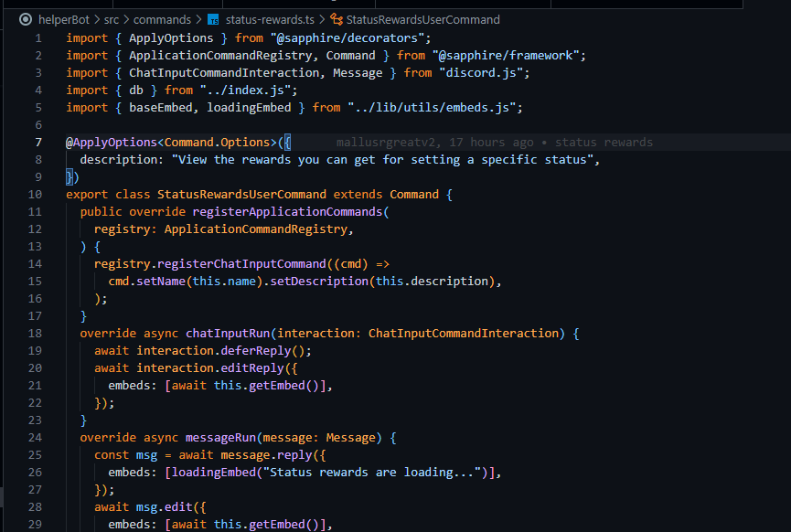This screenshot has width=791, height=532.
Task: Click line number 18 in gutter
Action: (x=35, y=334)
